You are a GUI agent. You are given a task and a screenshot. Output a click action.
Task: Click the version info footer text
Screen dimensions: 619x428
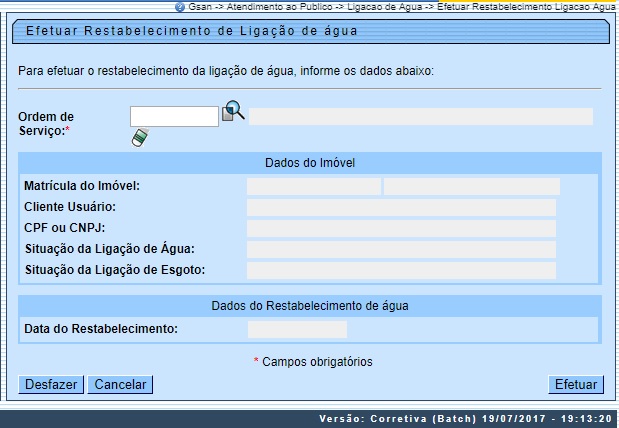coord(465,419)
